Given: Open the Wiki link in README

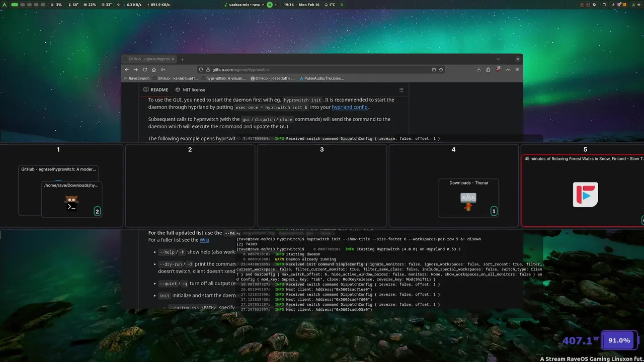Looking at the screenshot, I should point(204,240).
